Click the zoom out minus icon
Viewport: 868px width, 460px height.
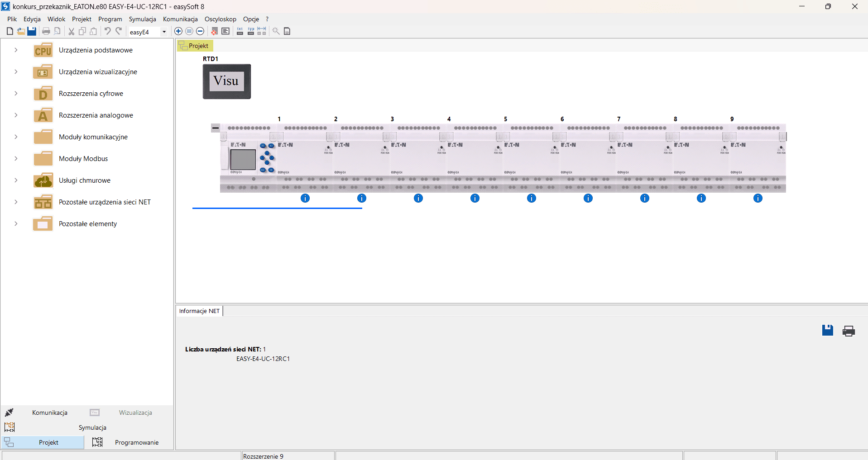pos(200,31)
